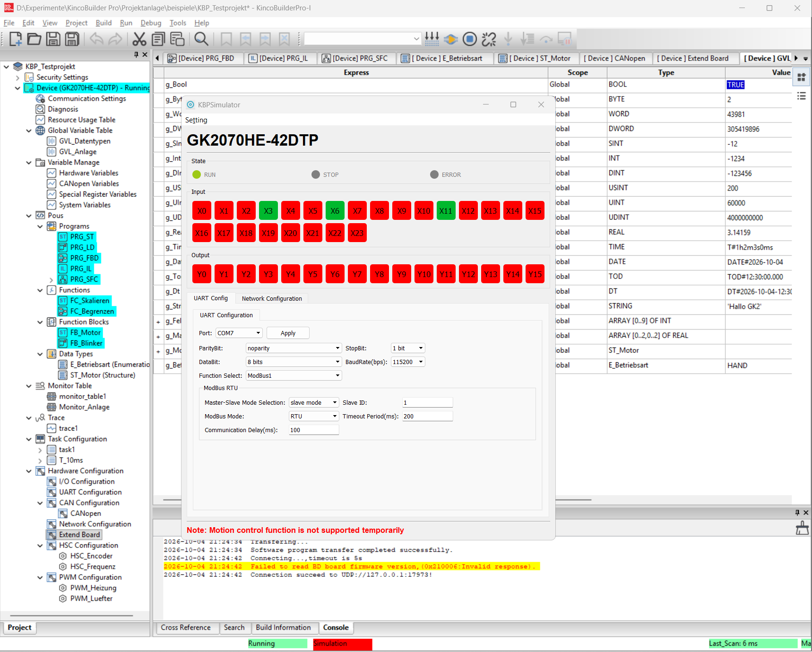Screen dimensions: 812x652
Task: Create a new project from toolbar
Action: click(x=15, y=39)
